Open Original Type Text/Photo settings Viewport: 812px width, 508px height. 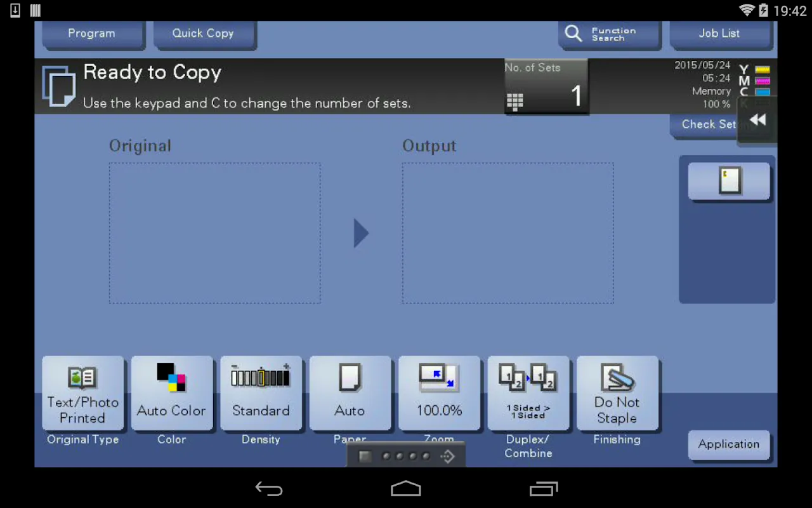82,394
